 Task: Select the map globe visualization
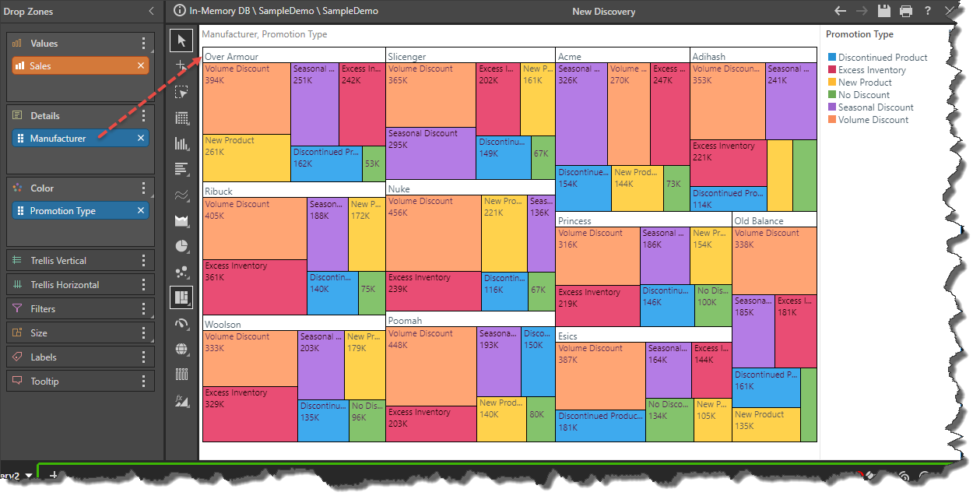pos(181,349)
